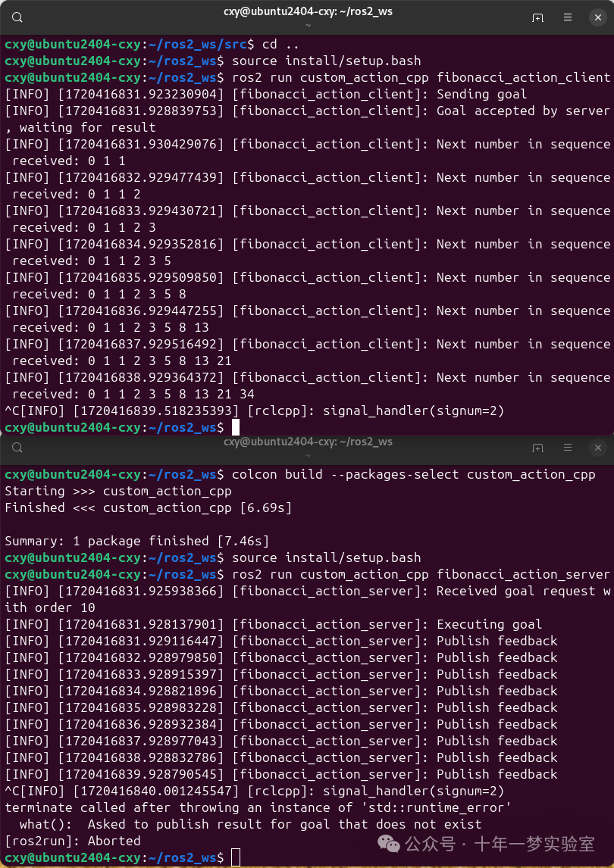Click the line ending with '13 21 34'

point(133,394)
